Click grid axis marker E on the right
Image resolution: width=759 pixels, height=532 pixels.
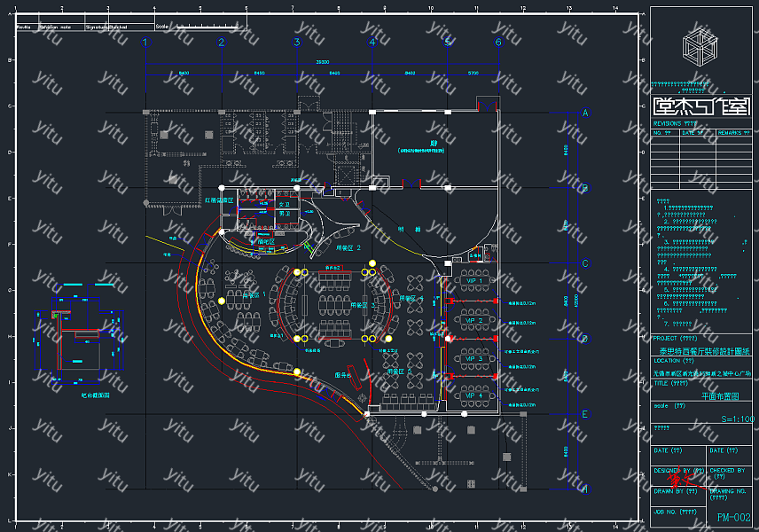coord(585,414)
